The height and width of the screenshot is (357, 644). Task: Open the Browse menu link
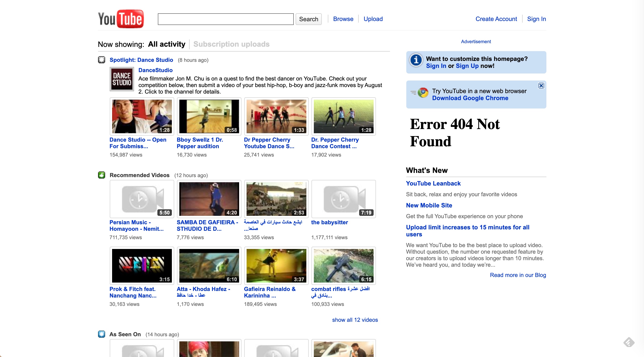[x=343, y=19]
